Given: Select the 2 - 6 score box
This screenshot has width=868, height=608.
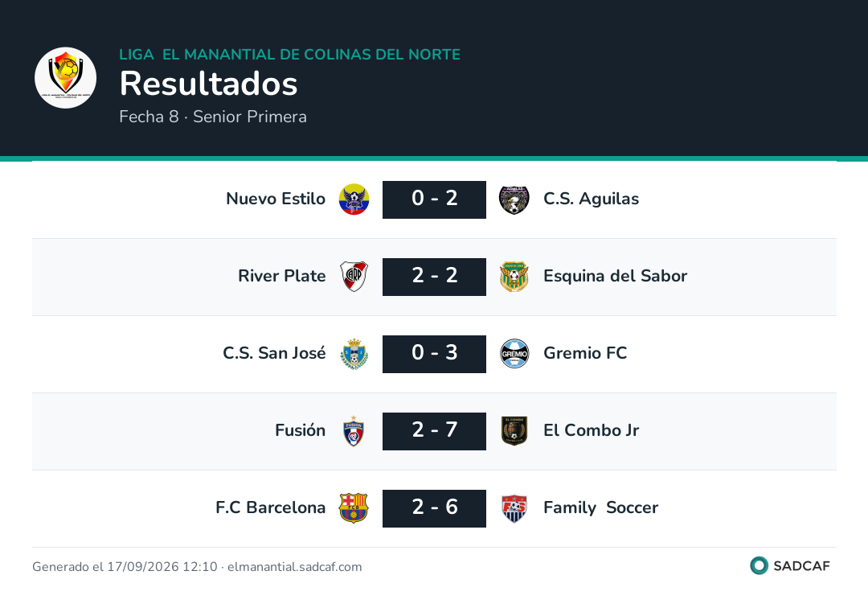Looking at the screenshot, I should click(434, 508).
